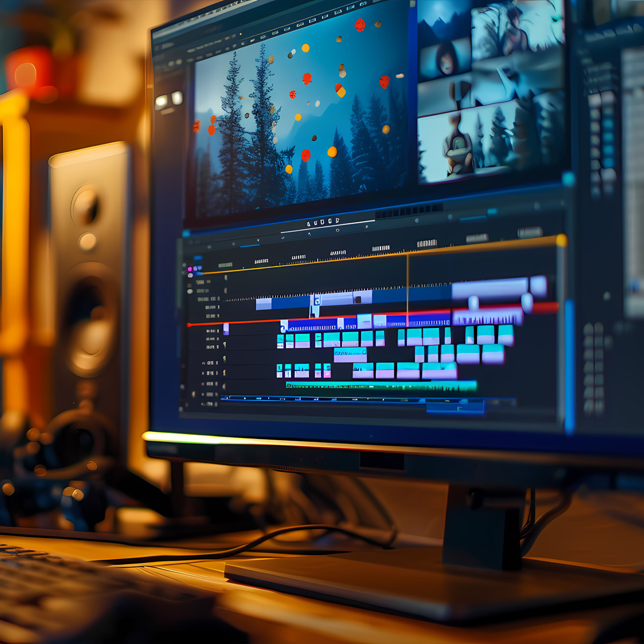
Task: Open the mountain peaks thumbnail
Action: click(x=444, y=23)
